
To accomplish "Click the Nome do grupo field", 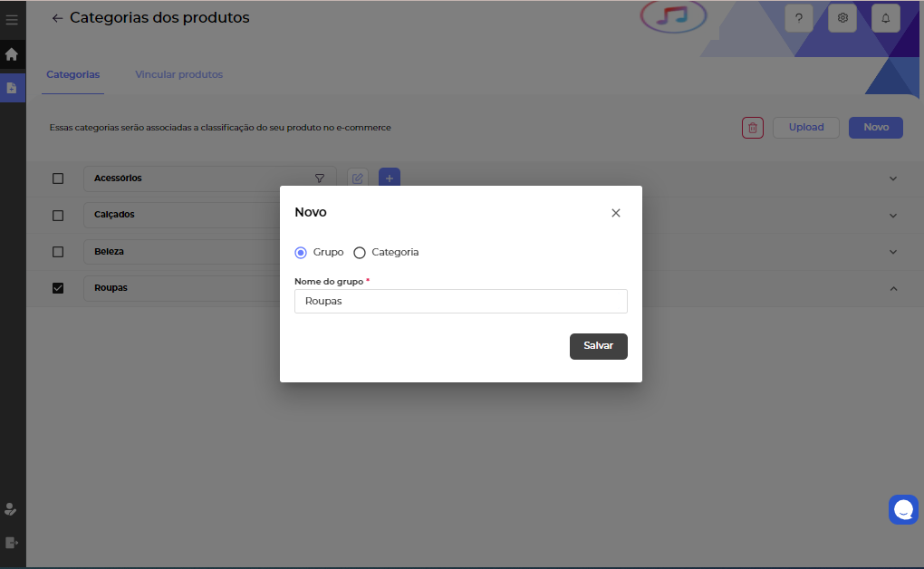I will point(460,301).
